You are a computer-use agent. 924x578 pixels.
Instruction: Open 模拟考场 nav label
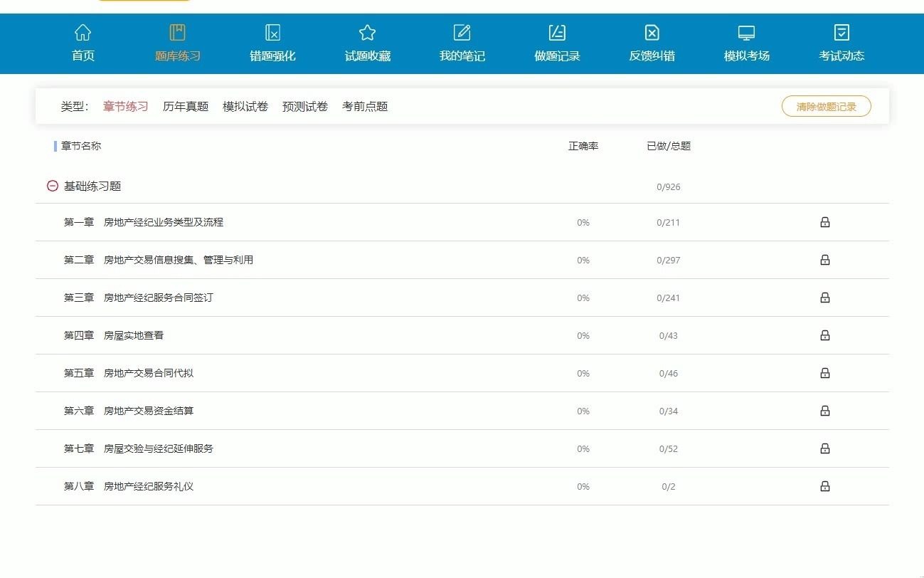(747, 56)
